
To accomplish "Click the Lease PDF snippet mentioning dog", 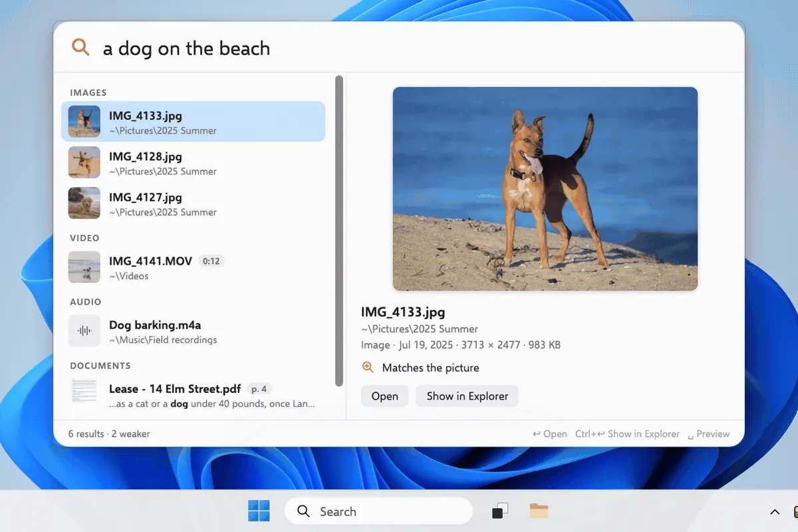I will 212,403.
